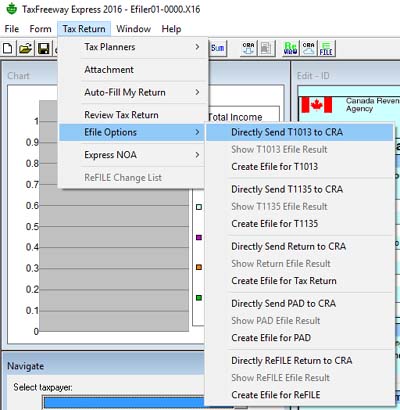This screenshot has width=400, height=410.
Task: Expand the Auto-Fill My Return submenu
Action: pos(132,92)
